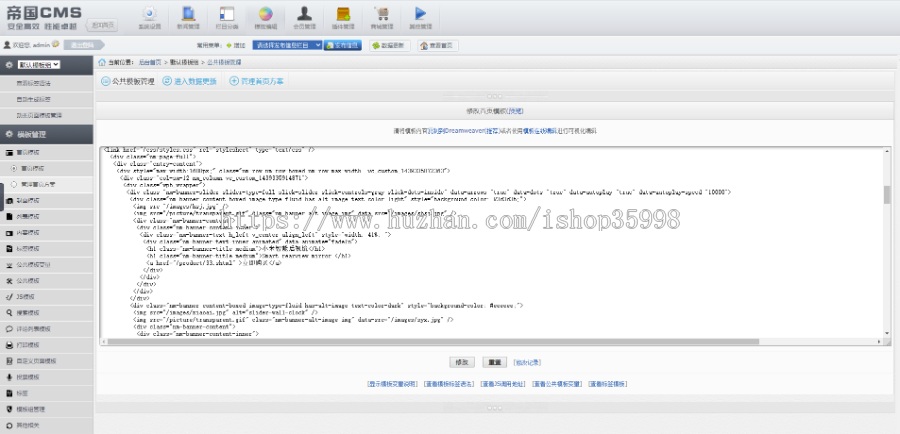Open the custom page template sidebar item

46,361
